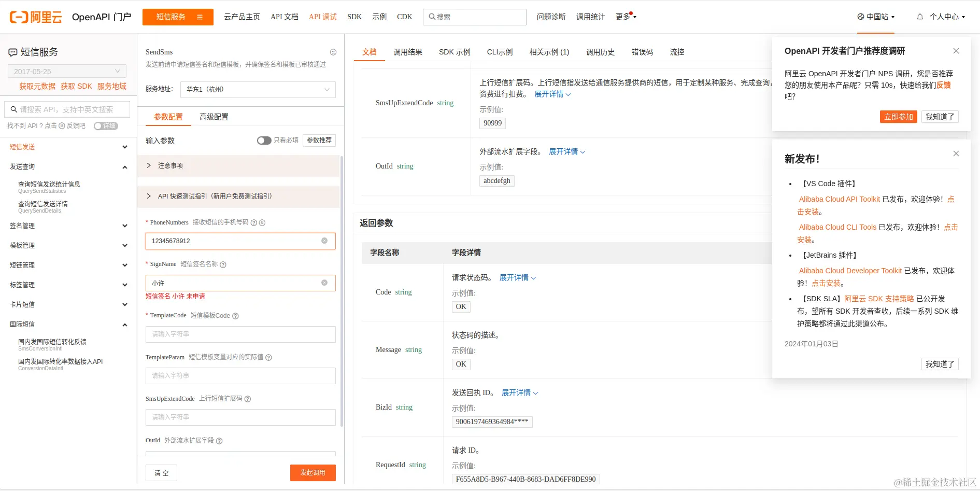Open the 错误码 tab
This screenshot has height=491, width=980.
point(642,52)
